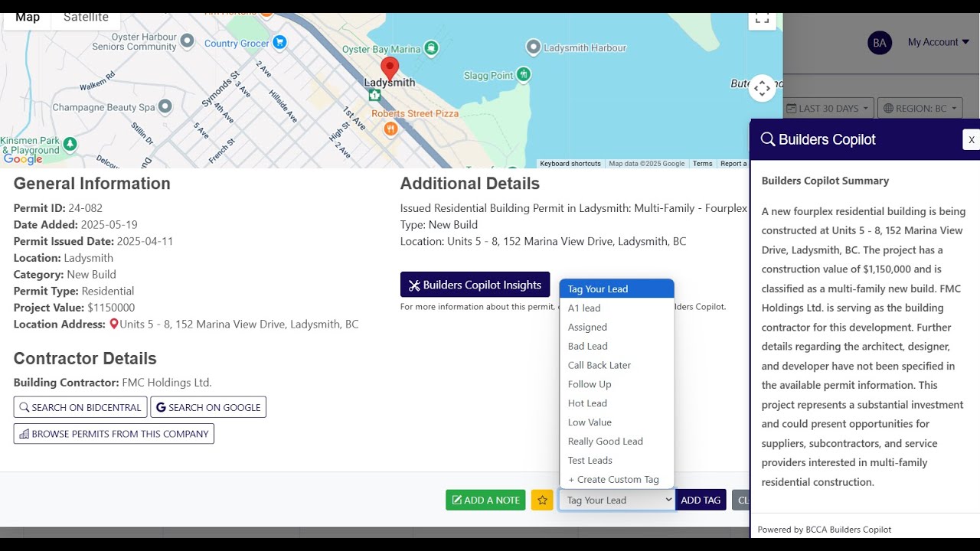Open the My Account dropdown
The image size is (980, 551).
[939, 42]
